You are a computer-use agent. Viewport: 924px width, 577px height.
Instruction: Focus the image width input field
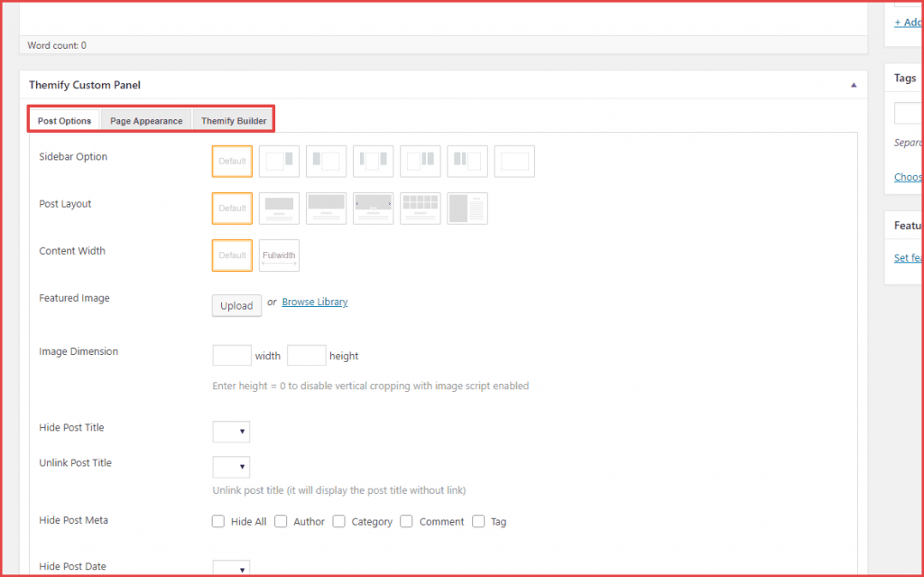pos(232,356)
